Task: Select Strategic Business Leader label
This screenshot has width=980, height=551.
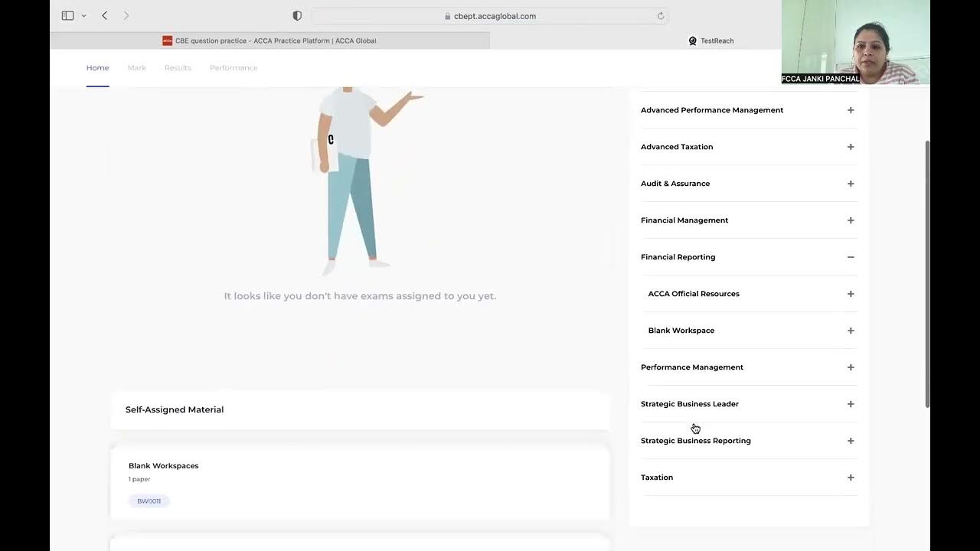Action: pos(690,404)
